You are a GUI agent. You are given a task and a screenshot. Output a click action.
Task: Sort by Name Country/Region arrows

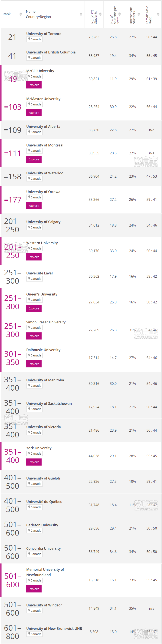81,14
